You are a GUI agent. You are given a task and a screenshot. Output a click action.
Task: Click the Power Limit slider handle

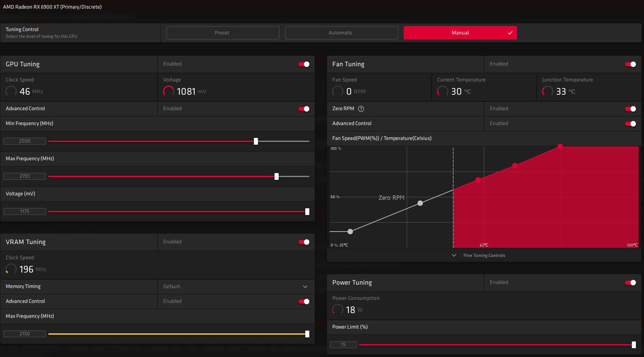[634, 345]
